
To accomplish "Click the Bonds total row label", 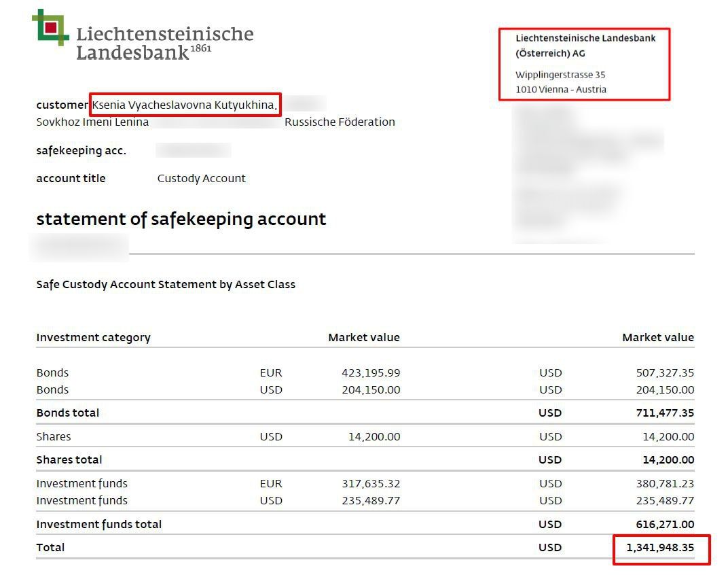I will [68, 413].
